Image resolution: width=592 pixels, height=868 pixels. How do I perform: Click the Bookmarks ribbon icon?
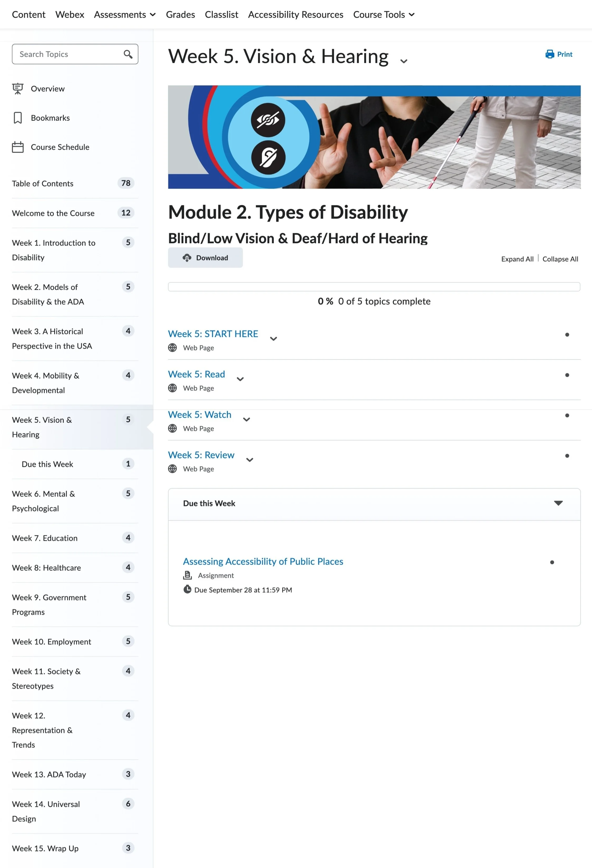18,118
